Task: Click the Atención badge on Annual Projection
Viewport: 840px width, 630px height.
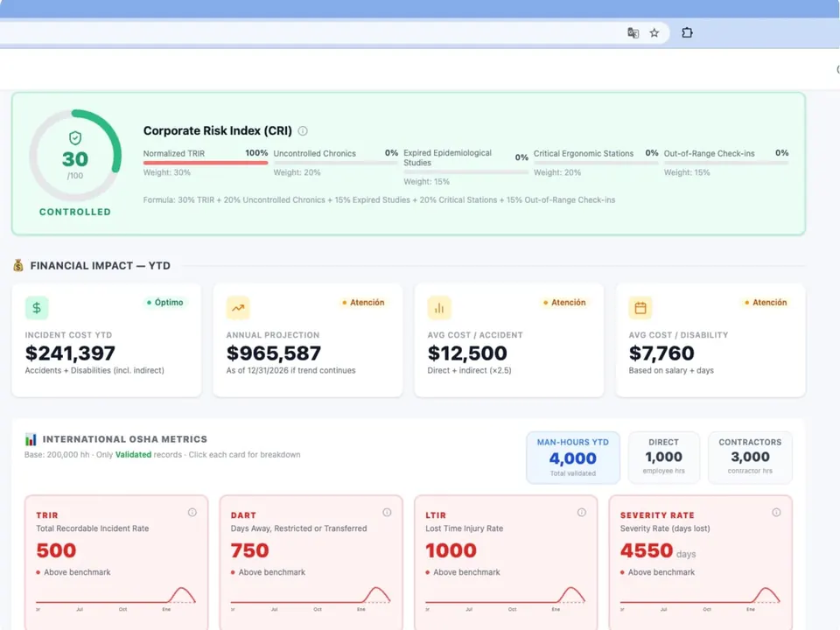Action: pyautogui.click(x=363, y=303)
